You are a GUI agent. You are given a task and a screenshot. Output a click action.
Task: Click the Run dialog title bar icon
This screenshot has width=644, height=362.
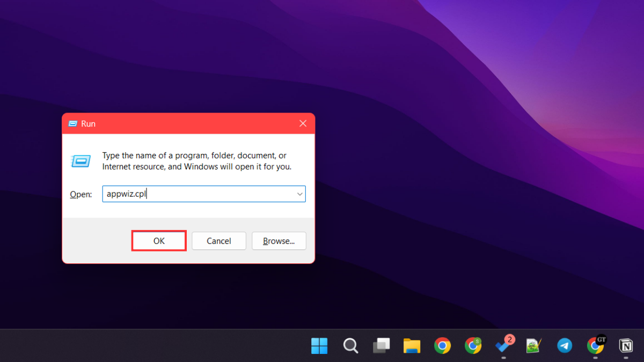pos(73,123)
